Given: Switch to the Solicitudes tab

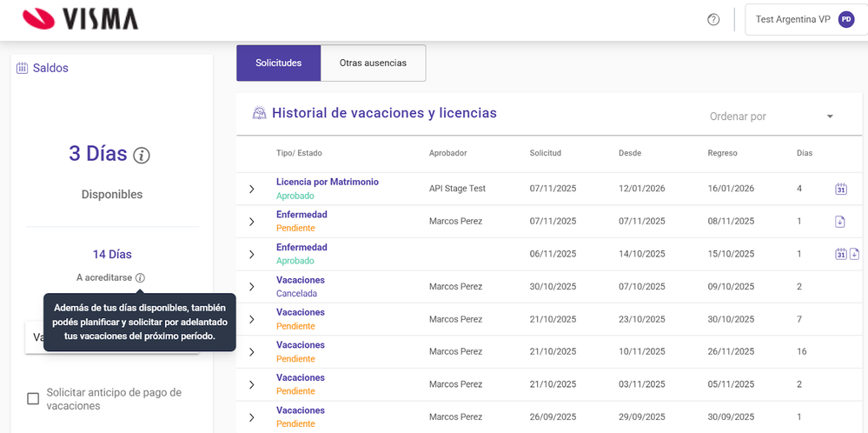Looking at the screenshot, I should pos(278,63).
